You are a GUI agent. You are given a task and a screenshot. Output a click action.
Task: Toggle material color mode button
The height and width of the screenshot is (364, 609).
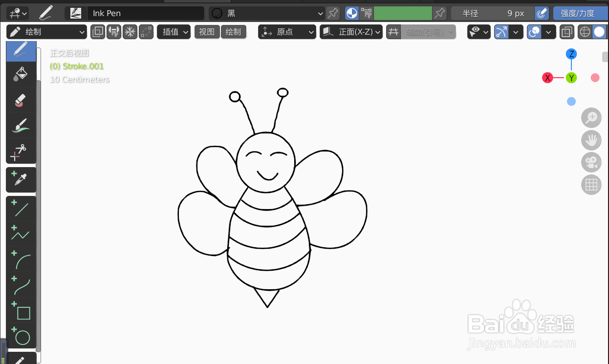(352, 13)
